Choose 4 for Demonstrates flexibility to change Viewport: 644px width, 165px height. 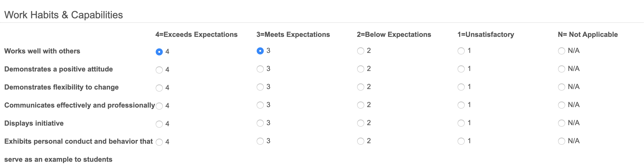(159, 88)
